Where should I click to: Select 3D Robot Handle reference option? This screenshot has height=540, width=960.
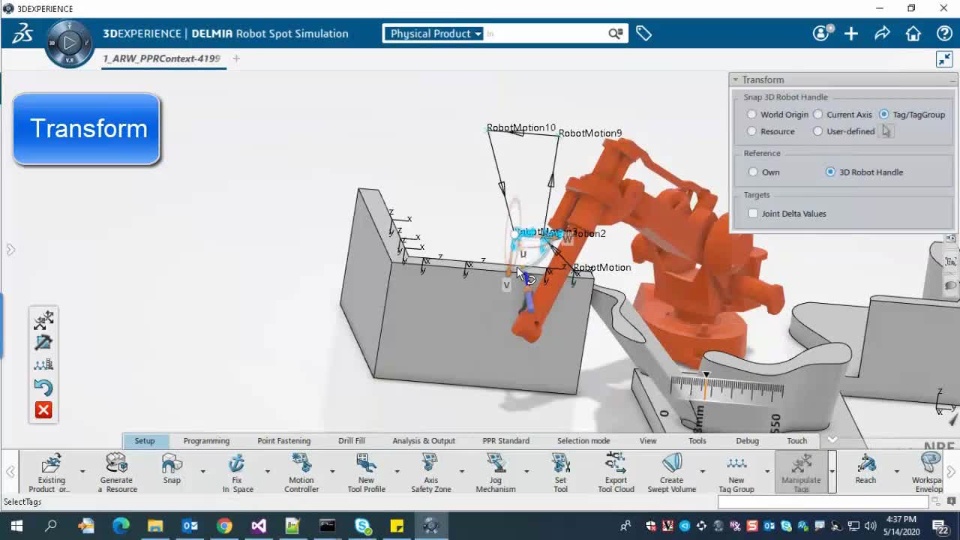click(x=830, y=172)
